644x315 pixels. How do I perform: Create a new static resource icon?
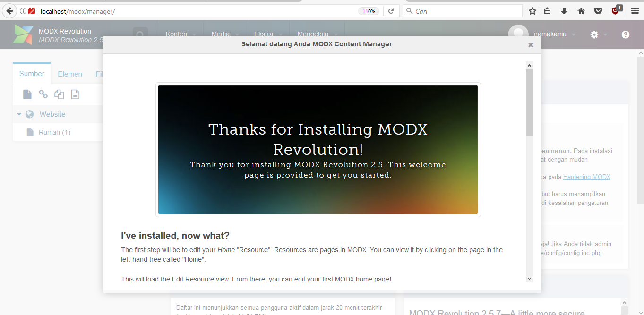(x=75, y=94)
